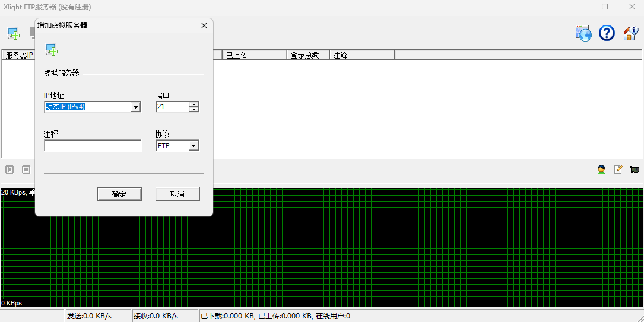Start server with the play icon
Image resolution: width=644 pixels, height=322 pixels.
coord(9,170)
